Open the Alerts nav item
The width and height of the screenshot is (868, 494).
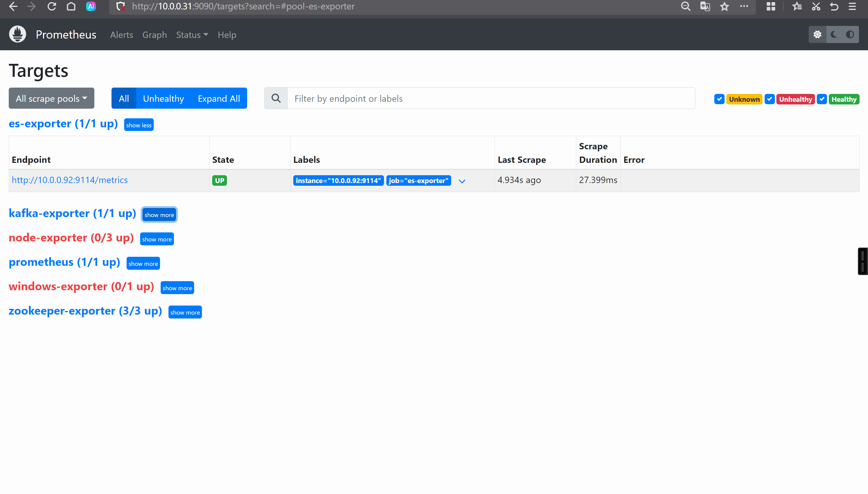[x=121, y=35]
